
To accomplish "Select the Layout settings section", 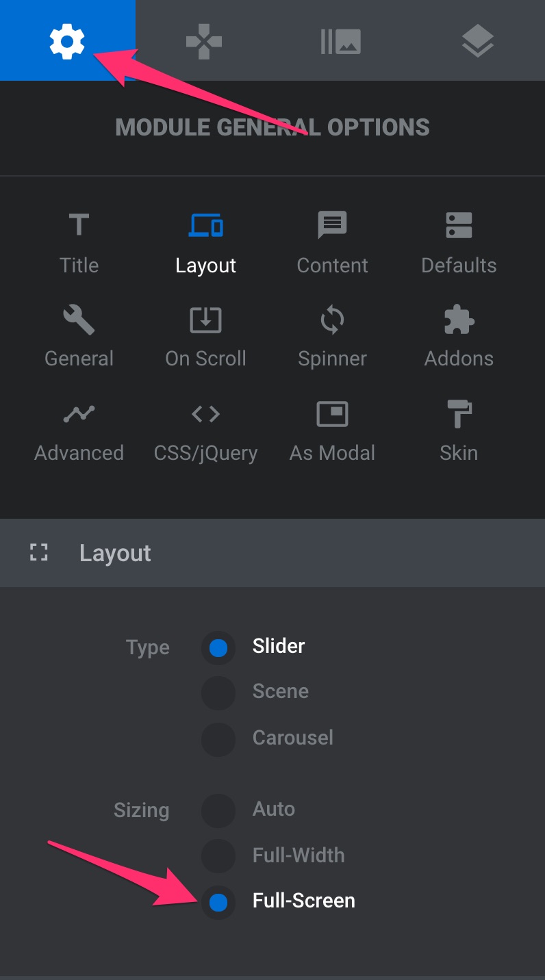I will tap(205, 242).
